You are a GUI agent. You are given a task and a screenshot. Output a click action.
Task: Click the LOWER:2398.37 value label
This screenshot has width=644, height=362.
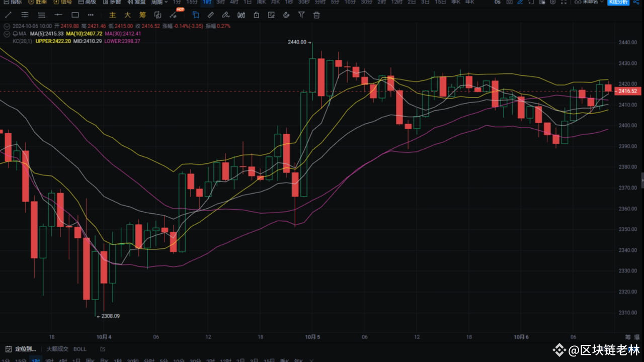point(122,41)
